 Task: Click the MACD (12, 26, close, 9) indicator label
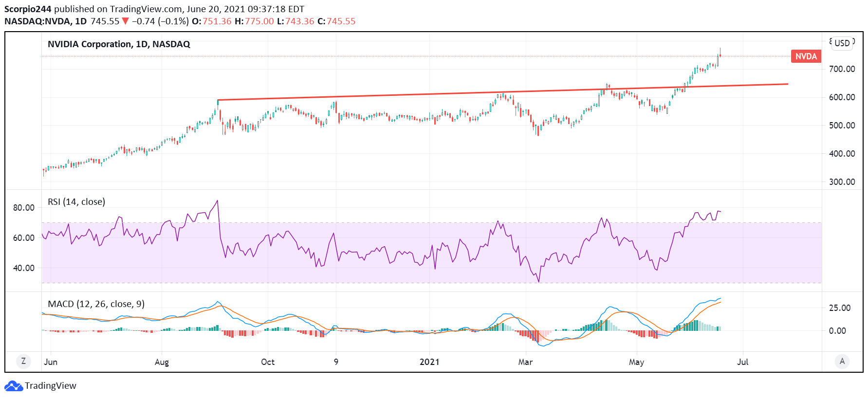tap(96, 304)
